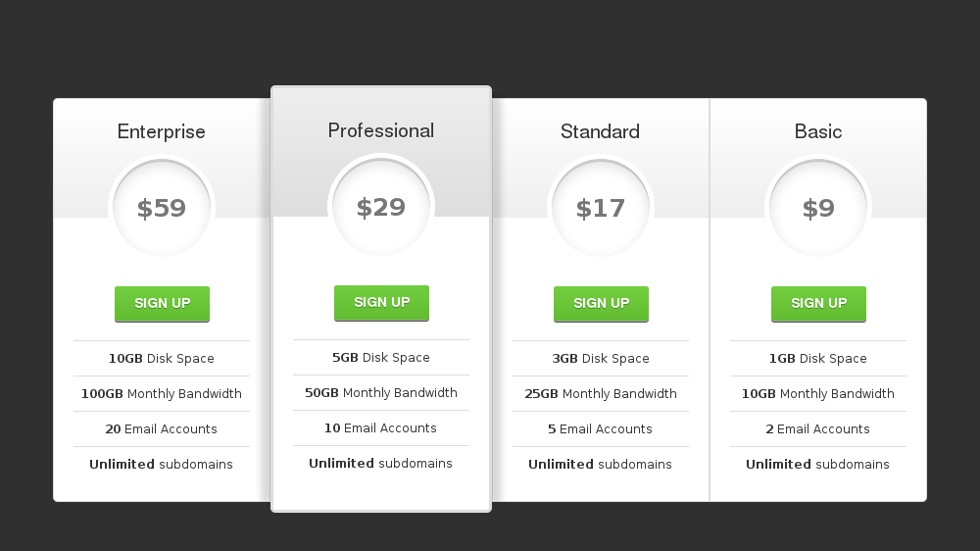Click the Standard plan title
980x551 pixels.
click(600, 131)
